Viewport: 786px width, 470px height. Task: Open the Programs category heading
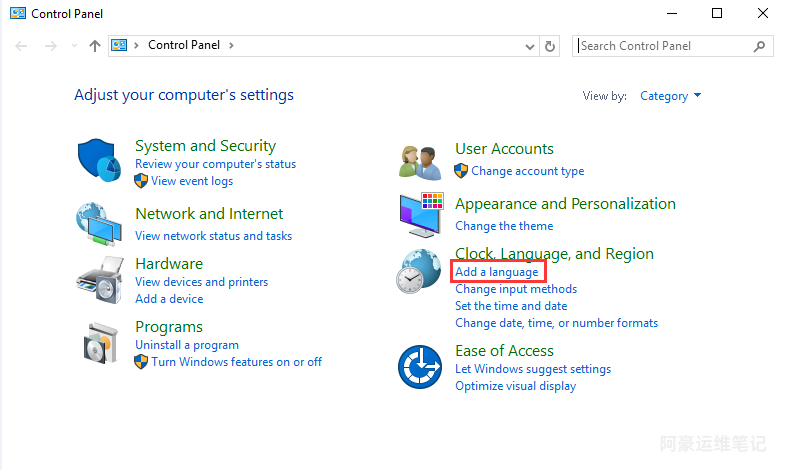tap(169, 327)
